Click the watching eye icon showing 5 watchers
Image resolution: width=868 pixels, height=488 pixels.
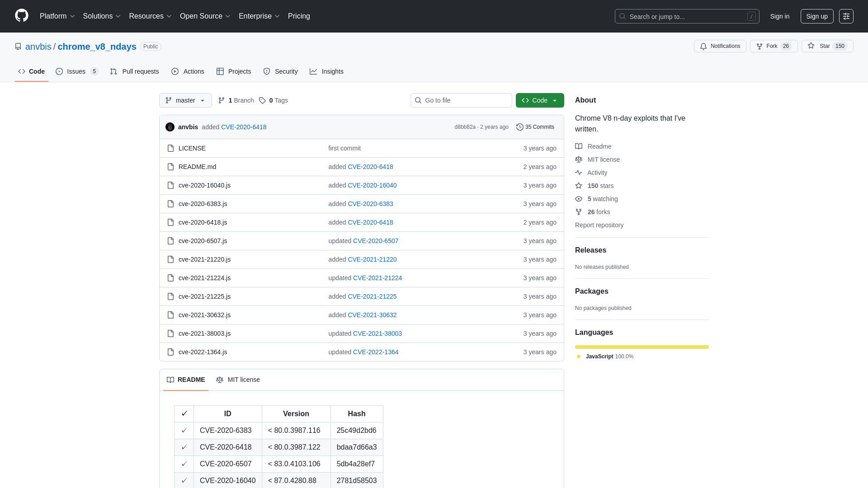579,199
